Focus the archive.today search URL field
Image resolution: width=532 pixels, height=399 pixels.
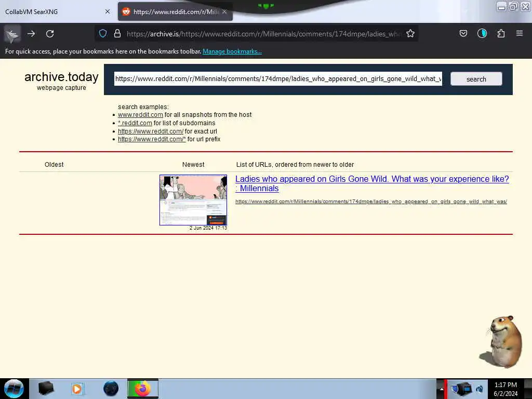click(278, 79)
